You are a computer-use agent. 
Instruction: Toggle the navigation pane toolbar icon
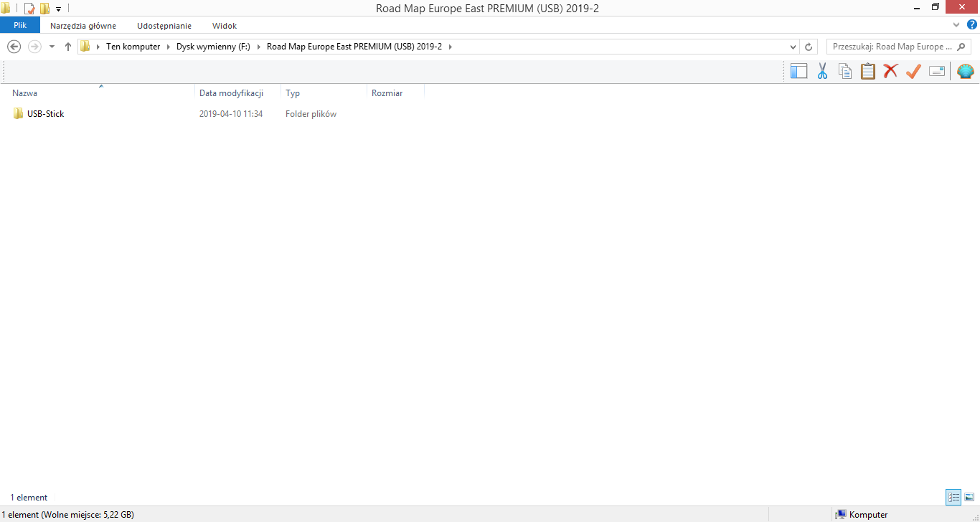(798, 71)
